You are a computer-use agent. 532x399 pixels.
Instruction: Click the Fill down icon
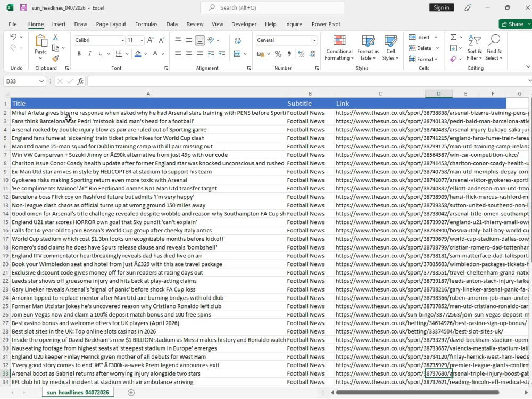[453, 48]
